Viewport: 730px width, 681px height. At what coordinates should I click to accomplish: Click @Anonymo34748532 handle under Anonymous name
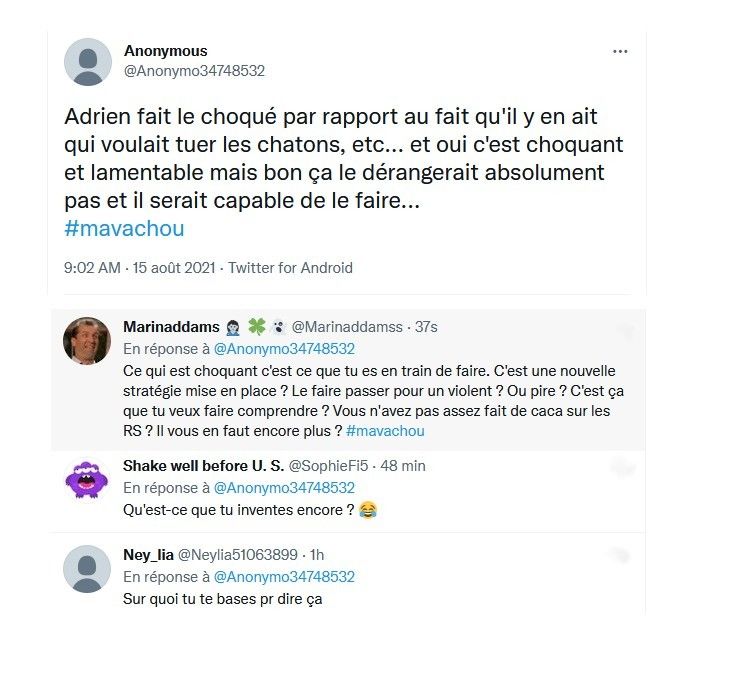coord(194,71)
